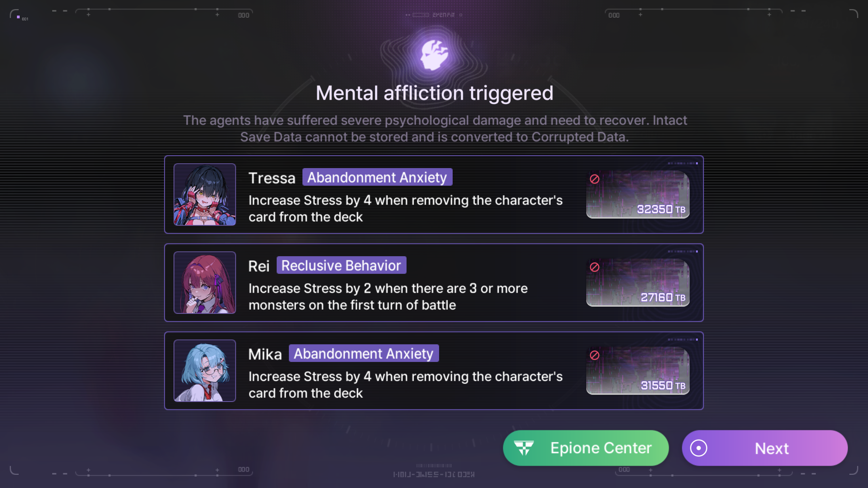
Task: Open Tressa's character portrait
Action: [205, 195]
